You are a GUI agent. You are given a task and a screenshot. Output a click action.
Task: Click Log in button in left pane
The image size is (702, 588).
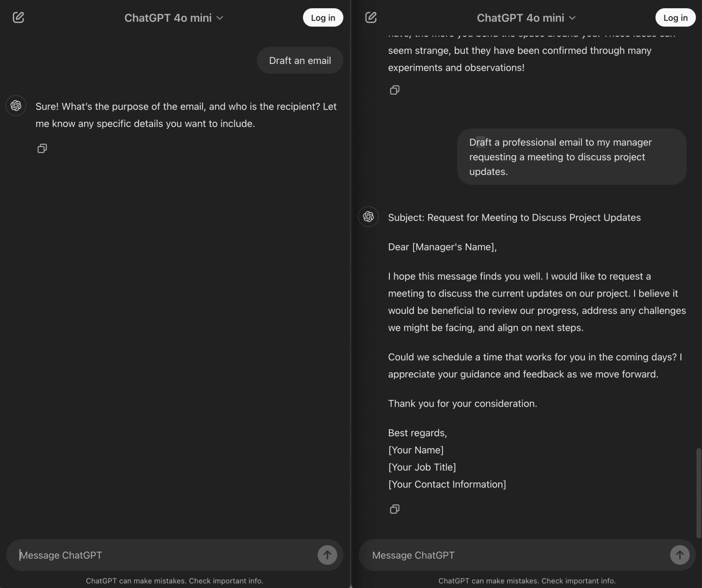point(323,18)
